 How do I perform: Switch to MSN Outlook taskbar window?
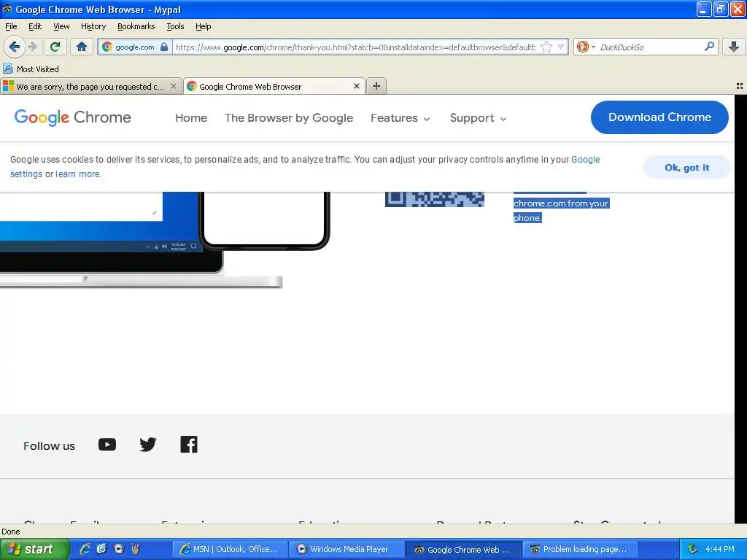tap(230, 549)
